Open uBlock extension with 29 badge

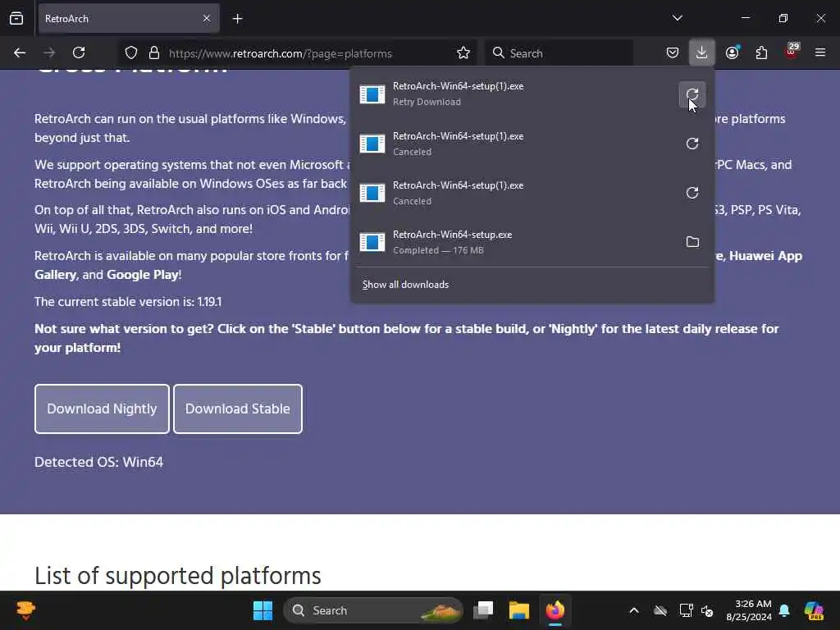coord(792,52)
